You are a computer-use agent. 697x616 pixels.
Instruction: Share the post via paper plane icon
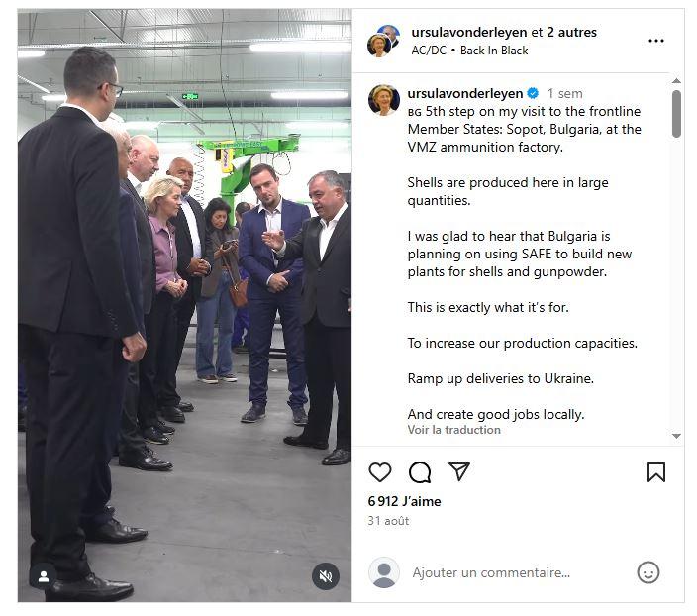pyautogui.click(x=459, y=471)
